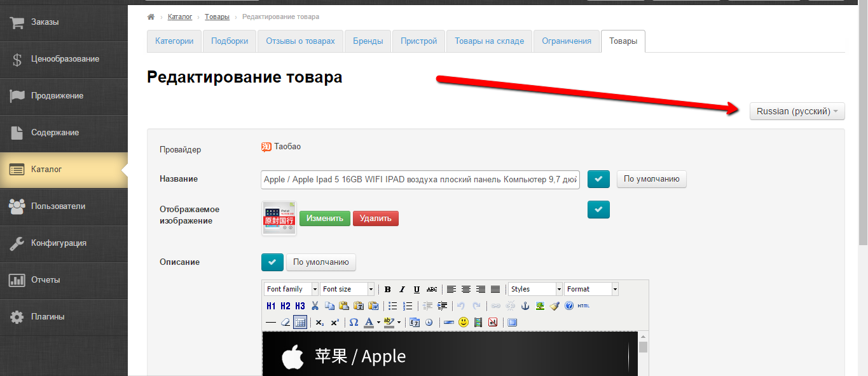This screenshot has width=868, height=376.
Task: Insert an anchor in description
Action: pyautogui.click(x=525, y=305)
